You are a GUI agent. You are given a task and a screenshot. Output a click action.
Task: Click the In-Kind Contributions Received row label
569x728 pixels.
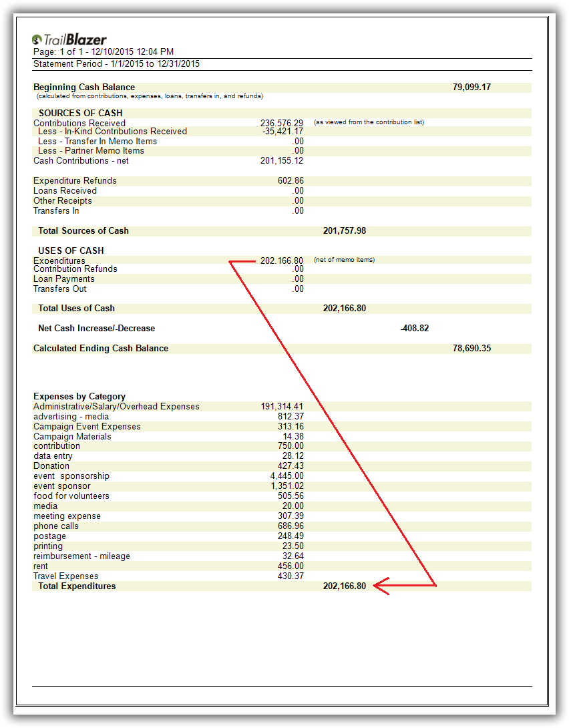coord(112,132)
